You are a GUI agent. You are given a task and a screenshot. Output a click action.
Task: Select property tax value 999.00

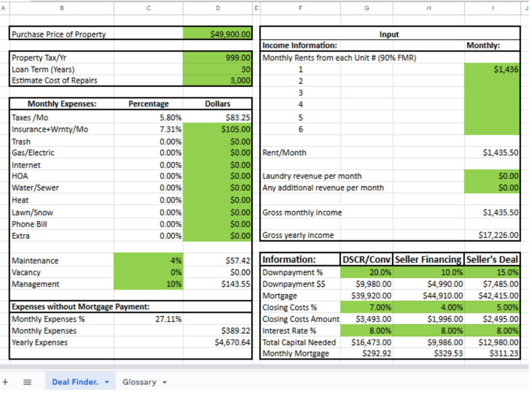(x=218, y=57)
